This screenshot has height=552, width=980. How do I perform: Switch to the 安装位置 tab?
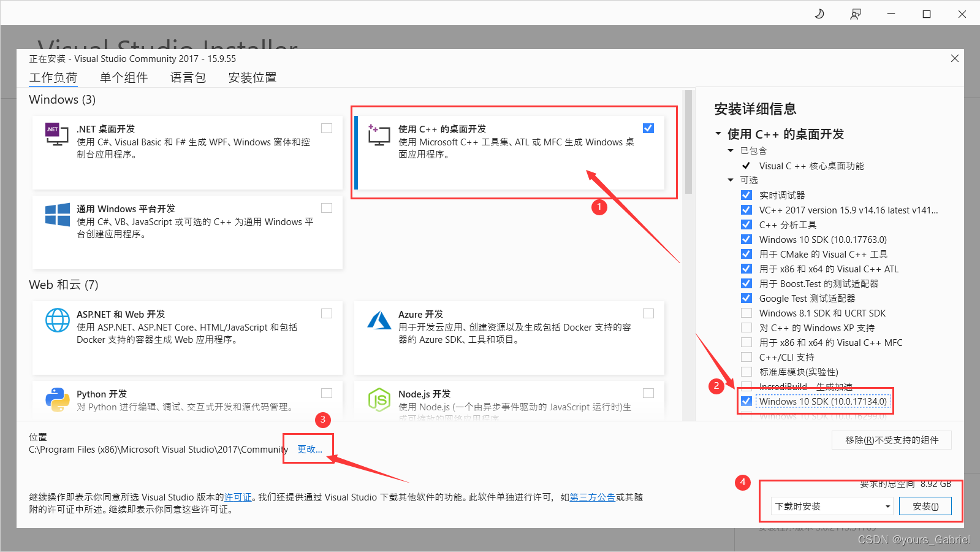coord(253,78)
